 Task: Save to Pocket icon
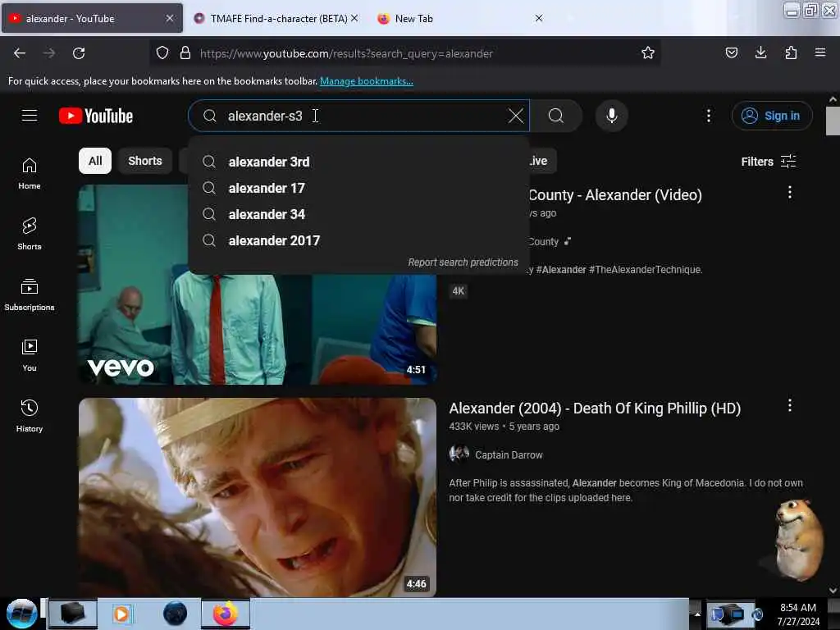point(731,52)
